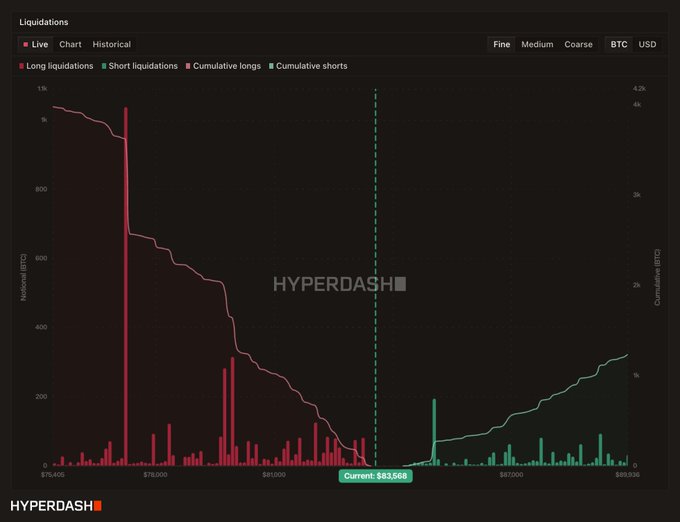This screenshot has width=680, height=522.
Task: Switch to the Live tab
Action: pos(35,44)
